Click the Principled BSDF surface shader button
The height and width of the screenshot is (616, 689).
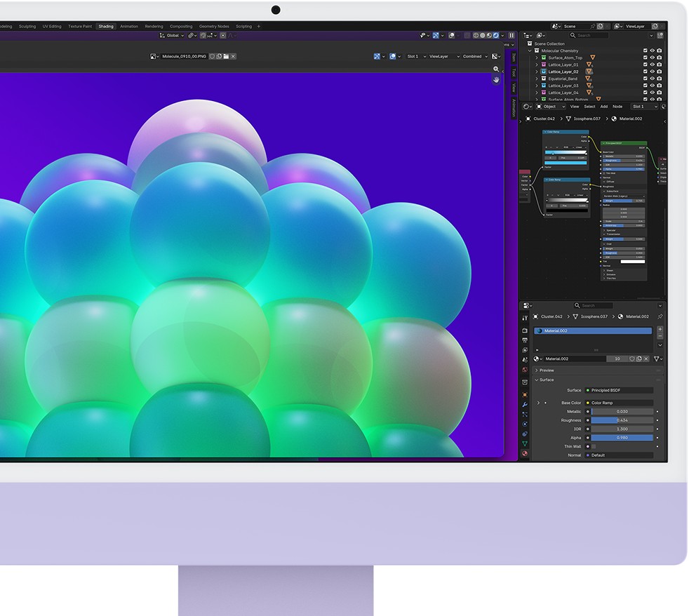[620, 390]
